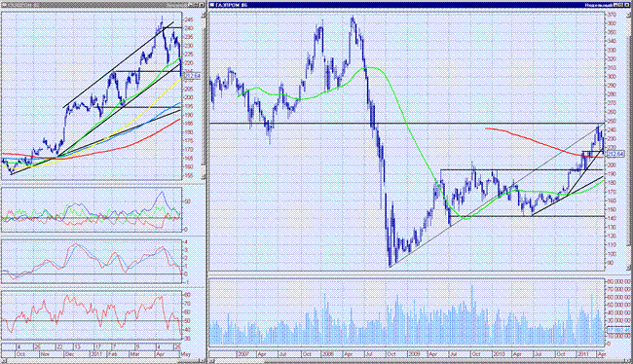Click the Feb label on the left chart's time axis
This screenshot has height=364, width=633.
(113, 354)
